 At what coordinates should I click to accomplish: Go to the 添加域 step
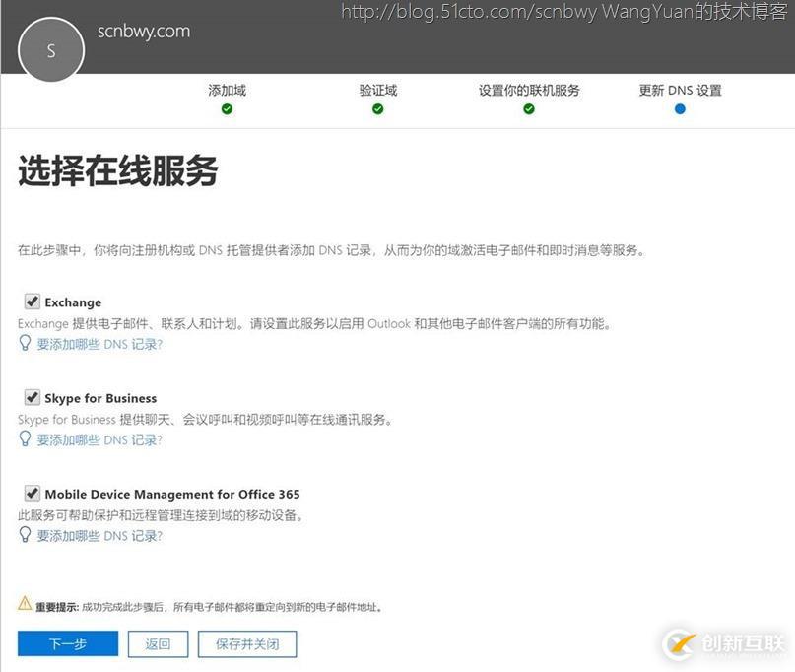(x=228, y=91)
